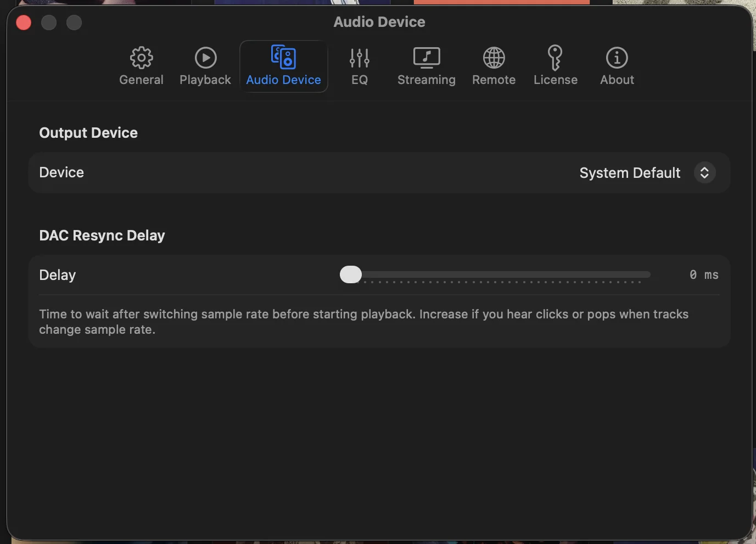Open the EQ equalizer sliders icon

(360, 58)
